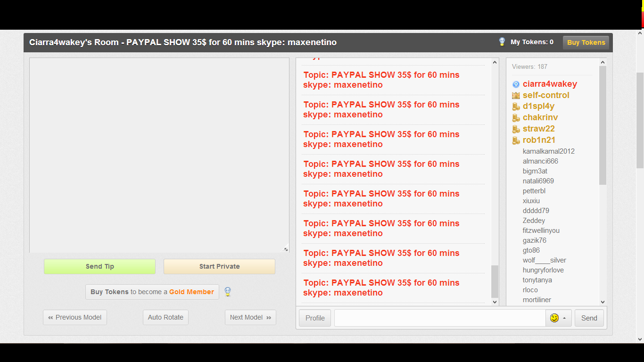The height and width of the screenshot is (362, 644).
Task: Click the Send Tip button
Action: tap(99, 266)
